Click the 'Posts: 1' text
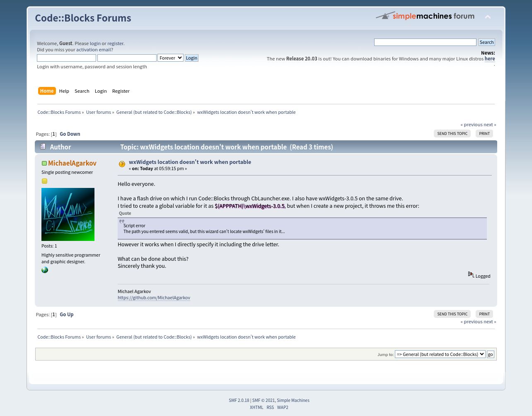Viewport: 532px width, 416px height. [49, 246]
